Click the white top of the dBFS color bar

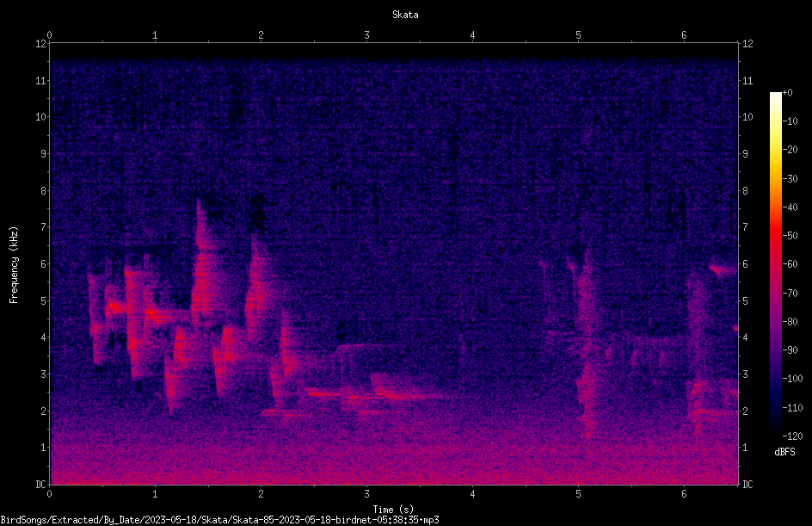(x=775, y=96)
